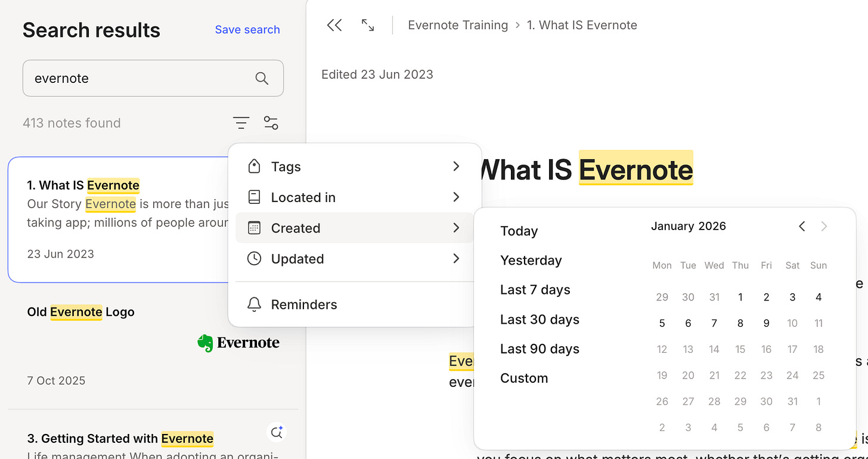Click the bell icon beside Reminders
The height and width of the screenshot is (459, 868).
[x=254, y=305]
